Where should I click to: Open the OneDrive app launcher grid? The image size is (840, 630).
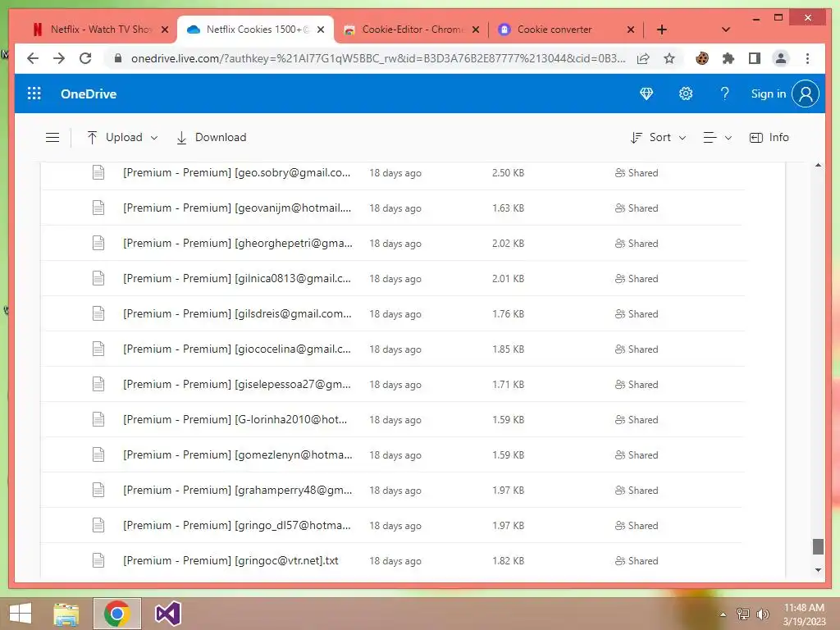pos(34,94)
